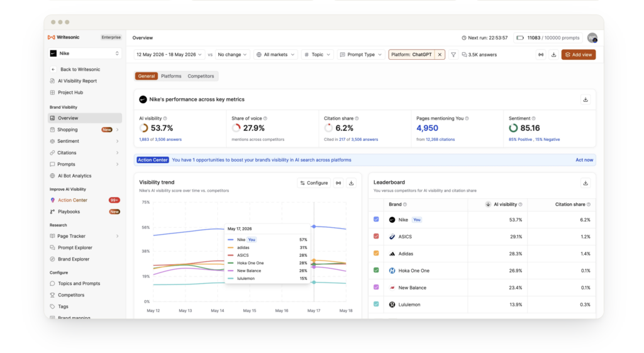The width and height of the screenshot is (644, 353).
Task: Toggle the Hoka One One checkbox
Action: click(376, 270)
